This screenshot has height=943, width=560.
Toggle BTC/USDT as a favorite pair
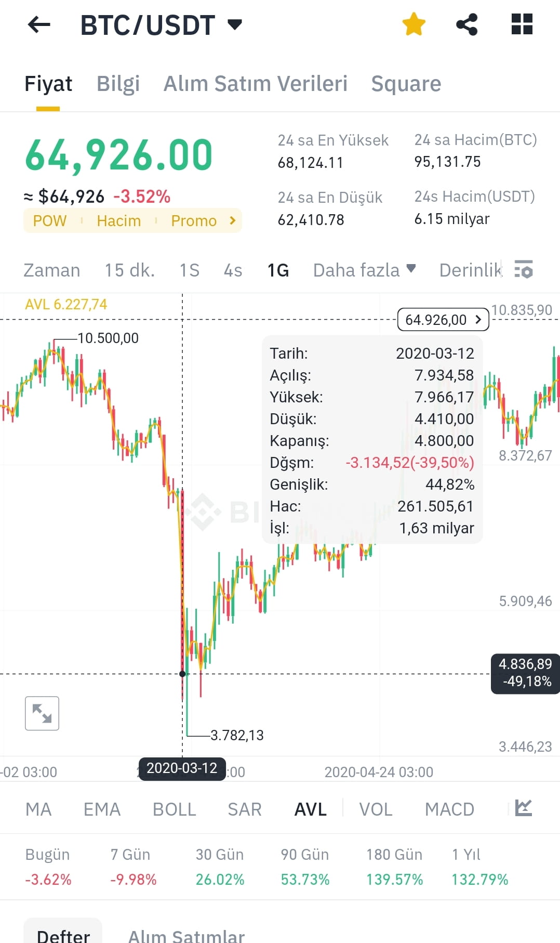[414, 23]
